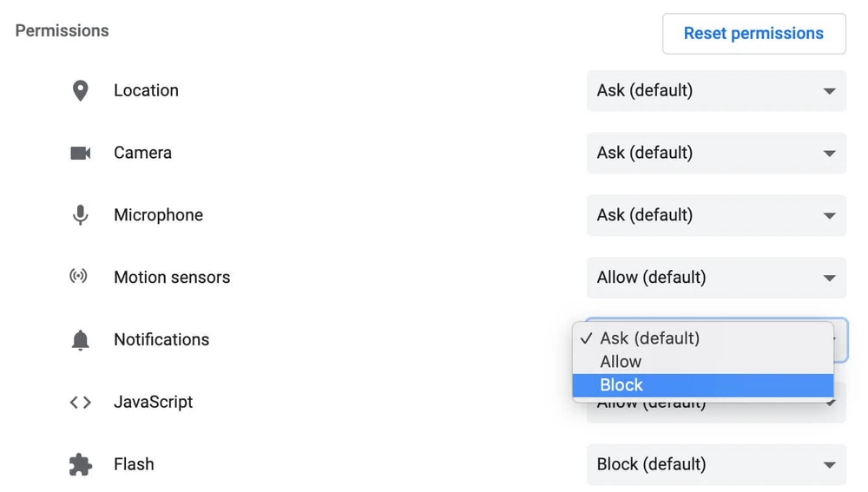The height and width of the screenshot is (492, 868).
Task: Open the Flash permission dropdown
Action: [716, 465]
